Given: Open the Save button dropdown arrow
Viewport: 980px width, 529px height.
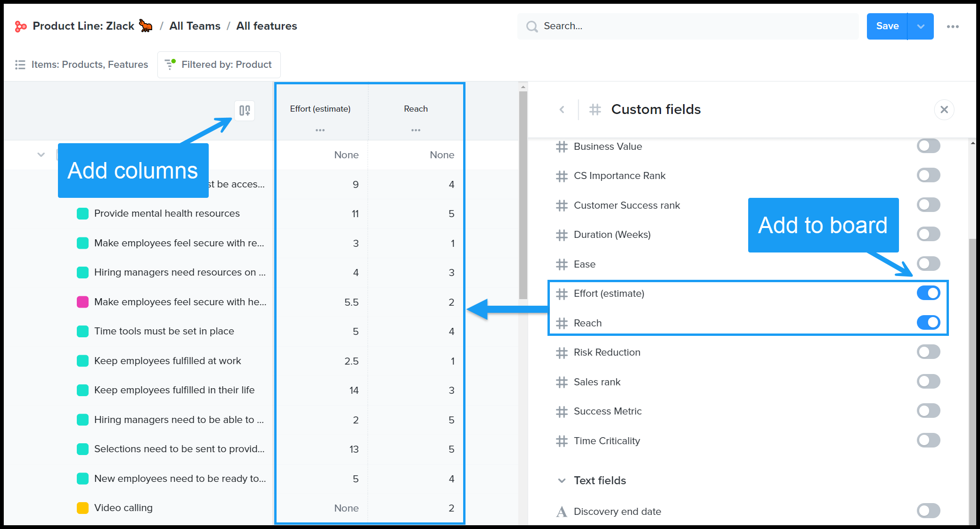Looking at the screenshot, I should pyautogui.click(x=920, y=26).
